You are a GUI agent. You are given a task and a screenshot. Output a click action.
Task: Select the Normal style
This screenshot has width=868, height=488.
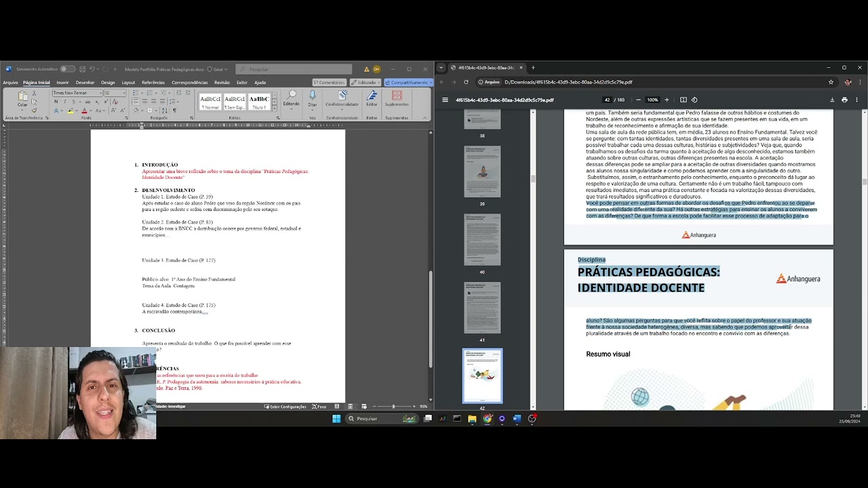210,102
